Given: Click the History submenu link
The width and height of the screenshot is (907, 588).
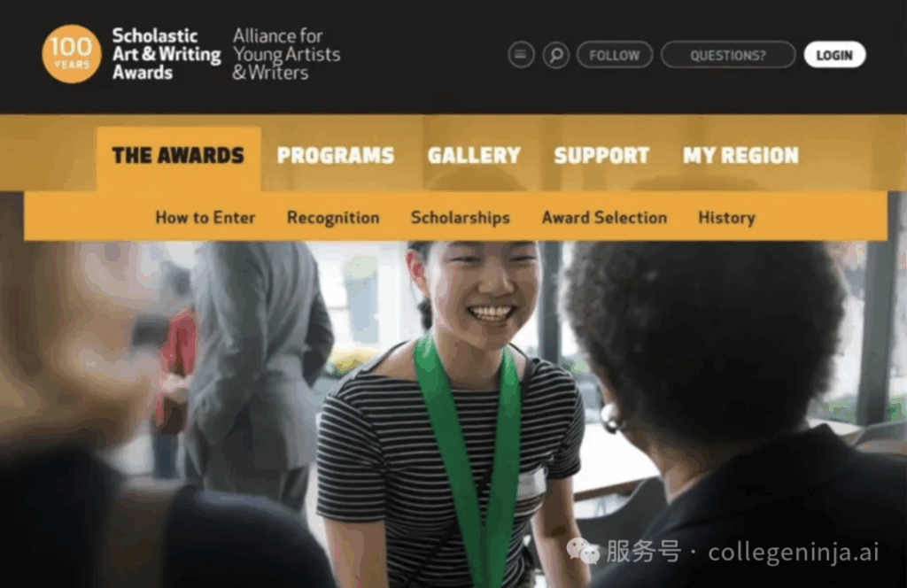Looking at the screenshot, I should point(726,218).
